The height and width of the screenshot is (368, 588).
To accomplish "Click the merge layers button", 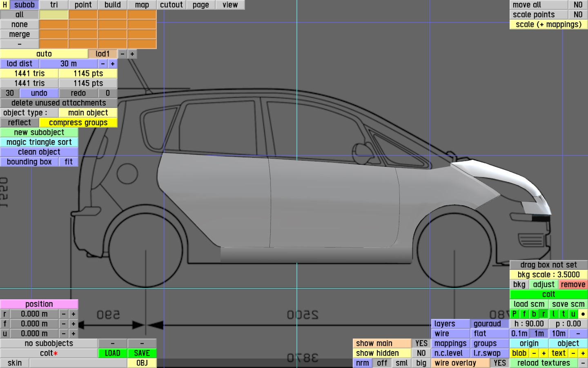I will [x=20, y=34].
